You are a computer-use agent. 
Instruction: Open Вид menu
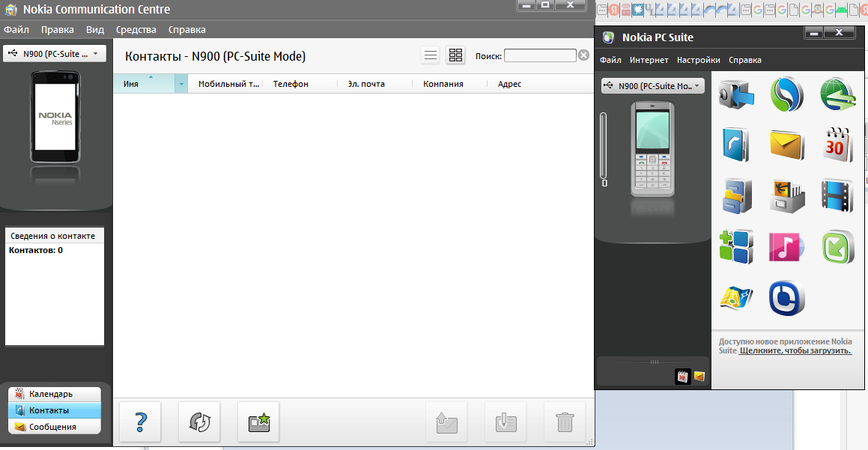coord(95,29)
